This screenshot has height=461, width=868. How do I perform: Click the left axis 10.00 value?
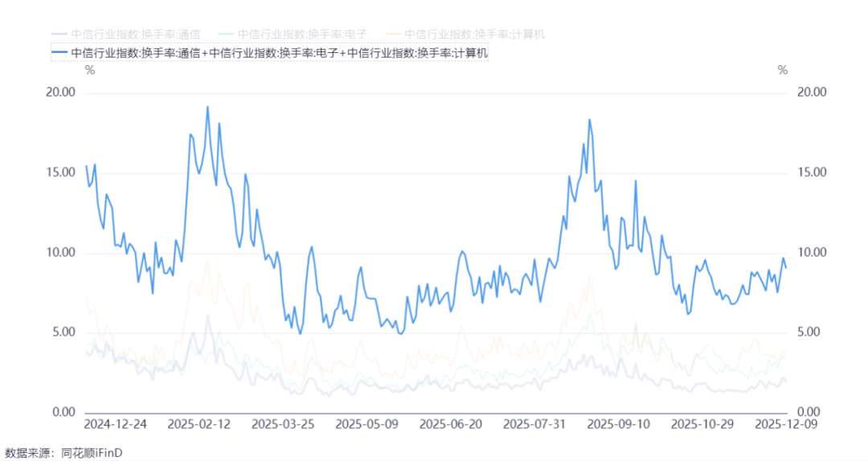60,253
